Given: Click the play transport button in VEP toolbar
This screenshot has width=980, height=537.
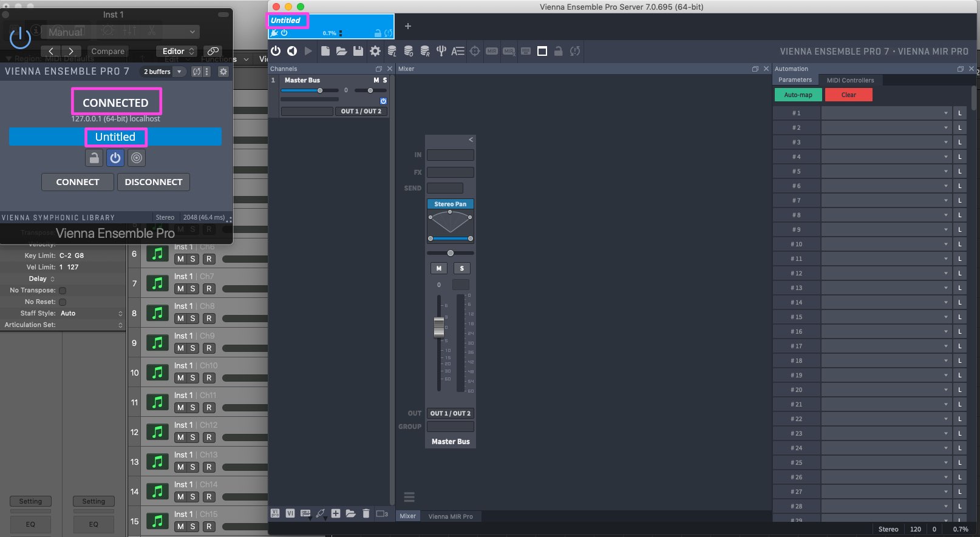Looking at the screenshot, I should [308, 51].
